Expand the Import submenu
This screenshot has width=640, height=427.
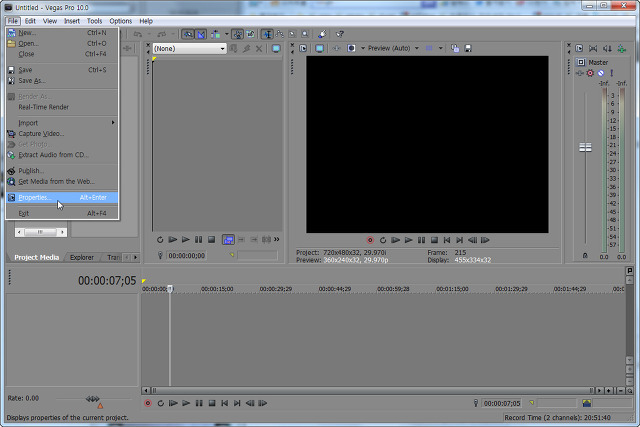pos(62,123)
